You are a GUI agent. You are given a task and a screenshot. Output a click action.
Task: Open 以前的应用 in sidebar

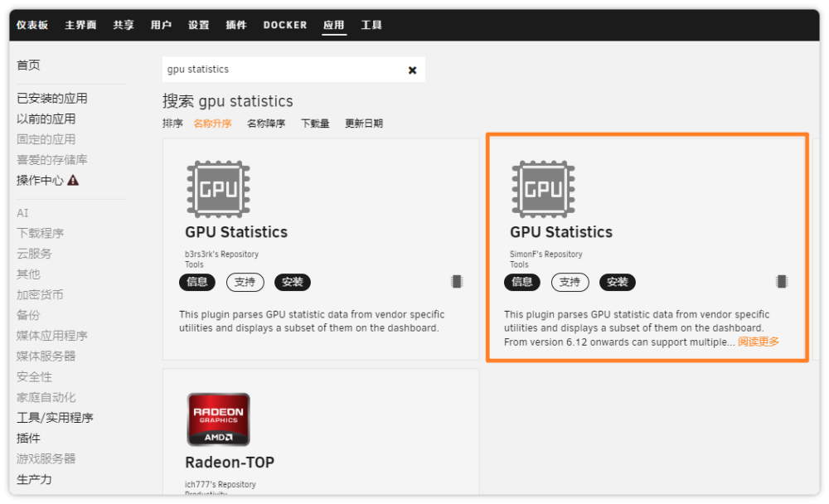point(46,119)
